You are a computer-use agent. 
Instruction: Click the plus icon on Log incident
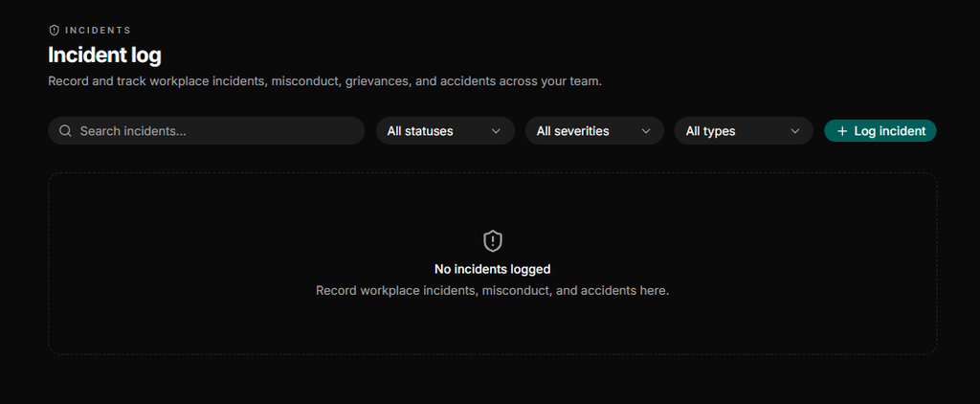pyautogui.click(x=842, y=131)
